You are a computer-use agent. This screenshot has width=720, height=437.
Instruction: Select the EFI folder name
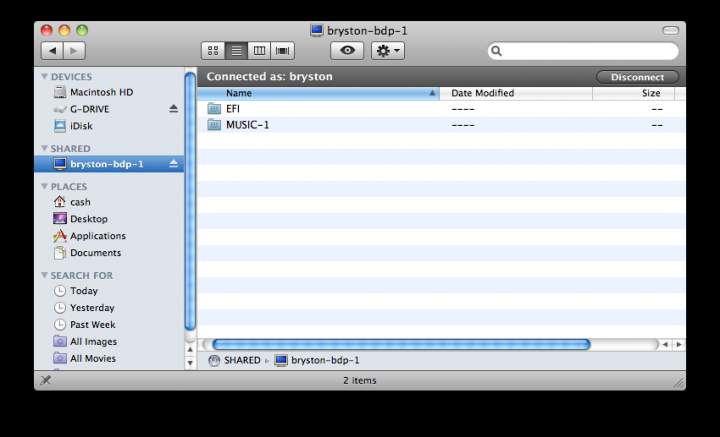[233, 109]
